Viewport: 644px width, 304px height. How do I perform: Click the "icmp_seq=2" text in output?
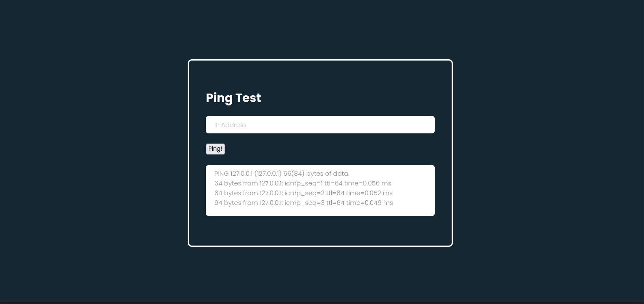(304, 193)
